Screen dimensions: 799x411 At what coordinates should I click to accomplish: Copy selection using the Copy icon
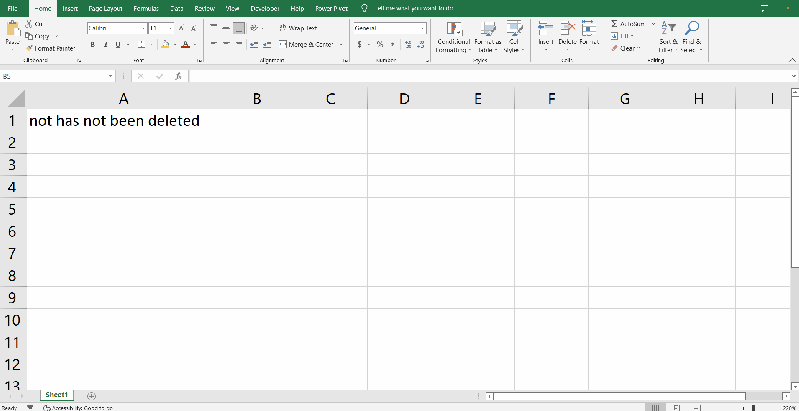[29, 36]
